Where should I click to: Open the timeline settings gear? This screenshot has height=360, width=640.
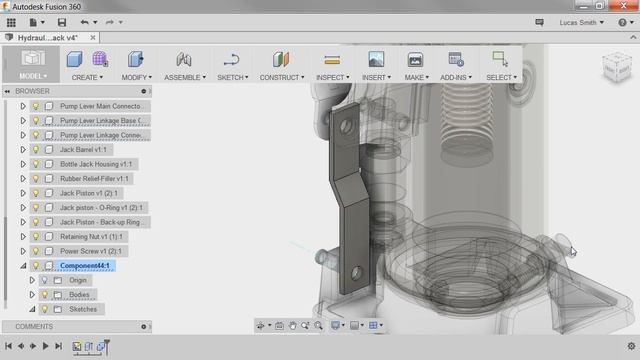[631, 346]
